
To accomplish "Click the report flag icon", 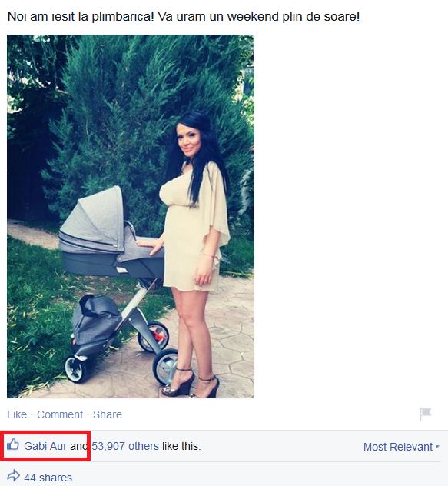I will pyautogui.click(x=426, y=414).
